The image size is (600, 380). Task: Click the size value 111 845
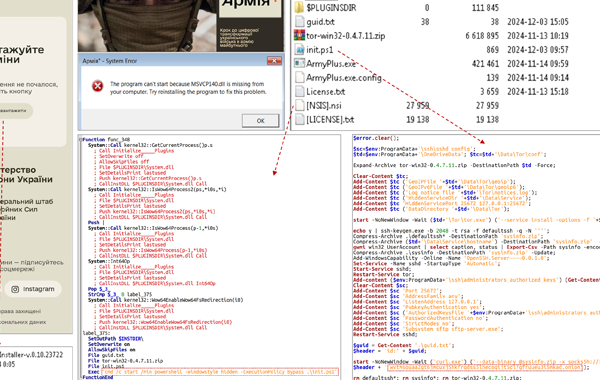[x=485, y=8]
